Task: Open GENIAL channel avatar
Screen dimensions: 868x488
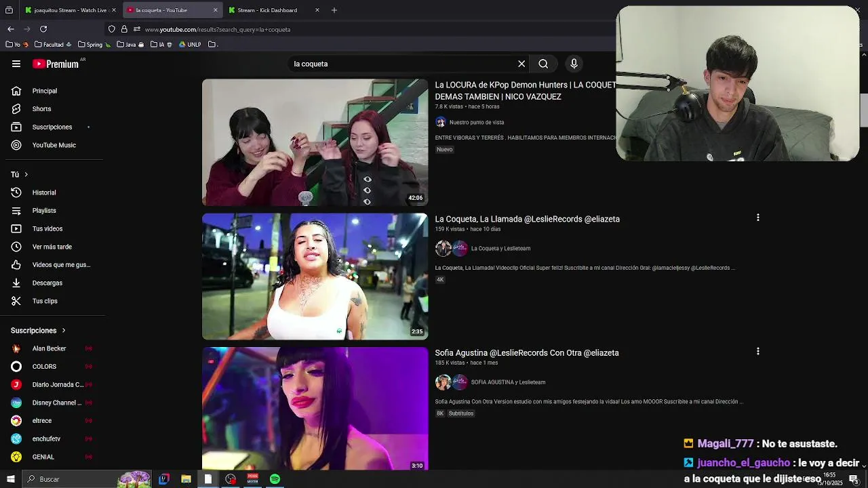Action: [x=16, y=457]
